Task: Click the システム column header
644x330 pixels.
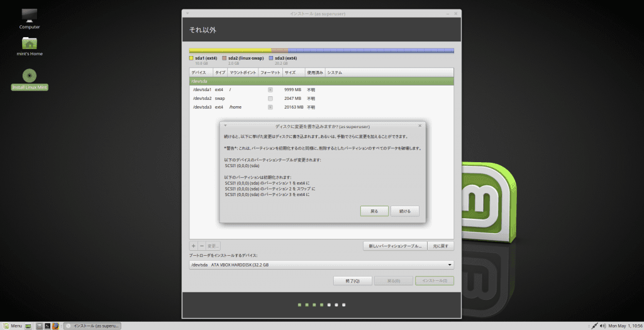Action: point(389,72)
